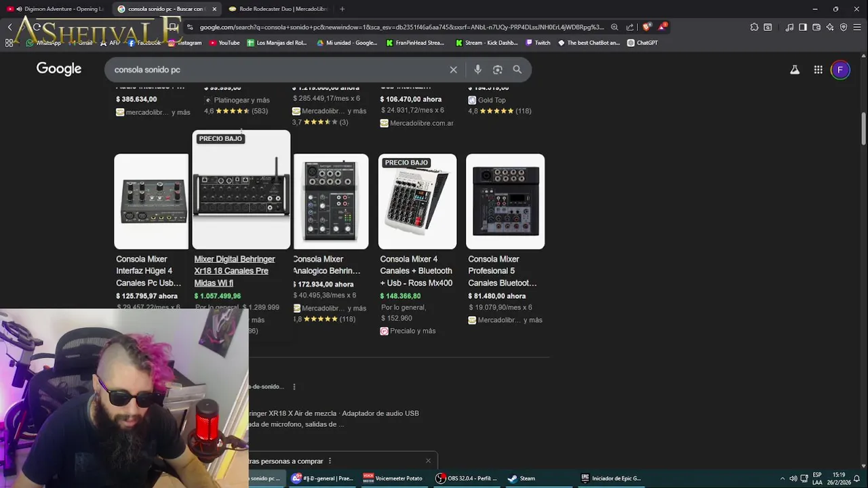The width and height of the screenshot is (868, 488).
Task: Close the consola sonido pc tab
Action: tap(214, 9)
